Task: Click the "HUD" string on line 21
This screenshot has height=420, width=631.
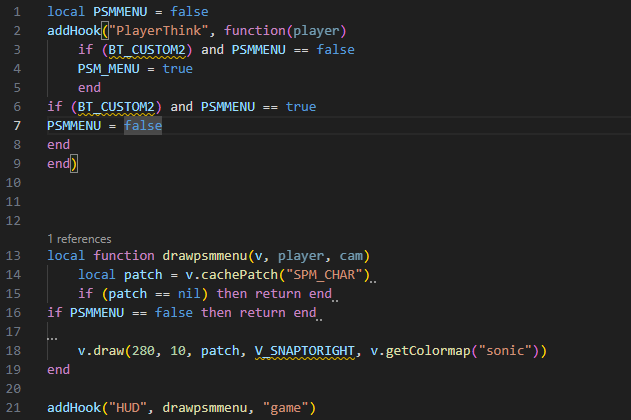Action: [x=128, y=408]
